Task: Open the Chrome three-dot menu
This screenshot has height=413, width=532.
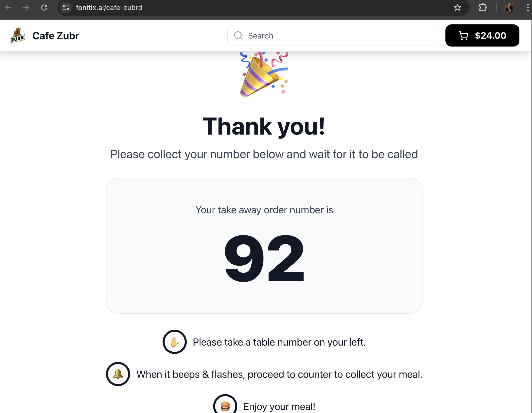Action: [x=528, y=8]
